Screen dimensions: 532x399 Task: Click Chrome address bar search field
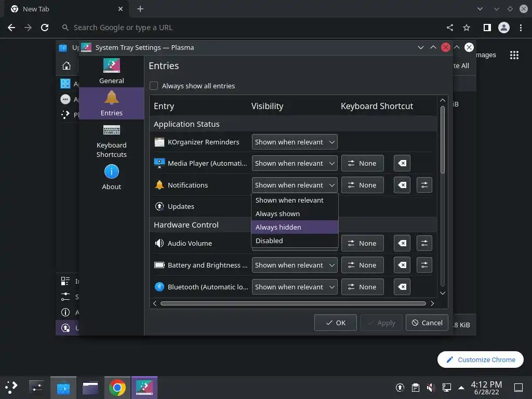[251, 28]
